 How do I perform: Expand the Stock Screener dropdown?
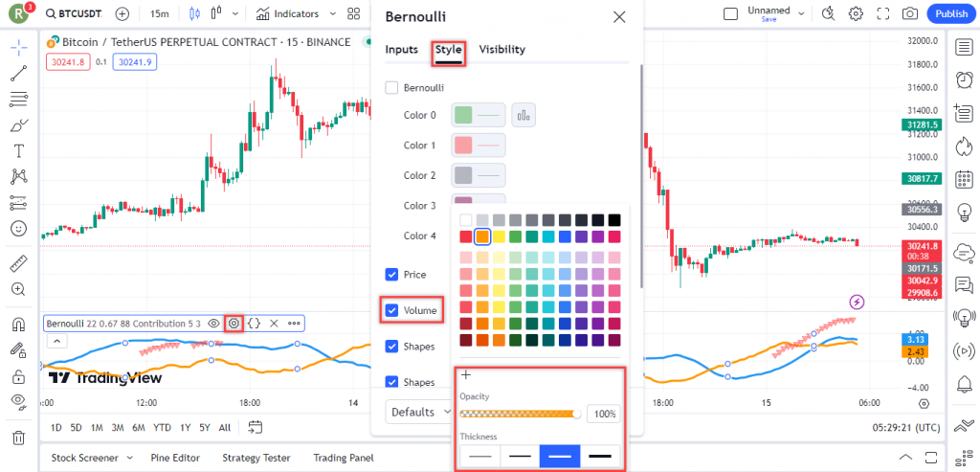click(x=131, y=458)
